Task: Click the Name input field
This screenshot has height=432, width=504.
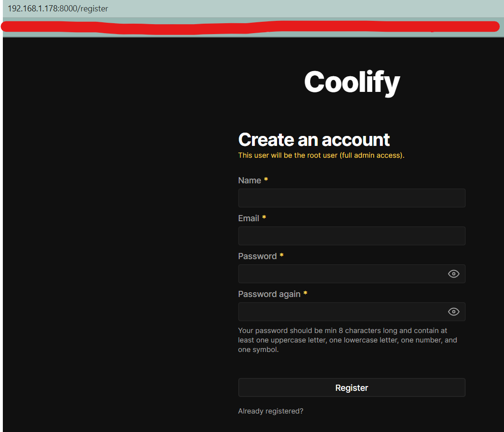Action: [x=351, y=198]
